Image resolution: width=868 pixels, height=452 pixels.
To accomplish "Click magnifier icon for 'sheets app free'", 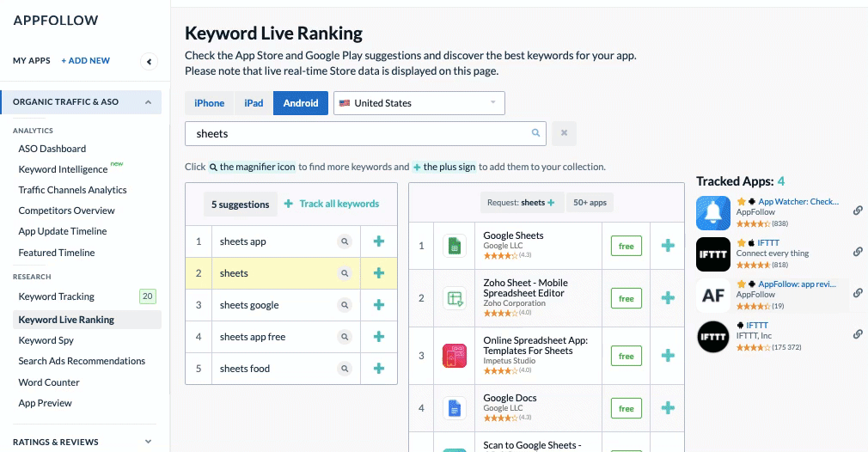I will pyautogui.click(x=345, y=337).
